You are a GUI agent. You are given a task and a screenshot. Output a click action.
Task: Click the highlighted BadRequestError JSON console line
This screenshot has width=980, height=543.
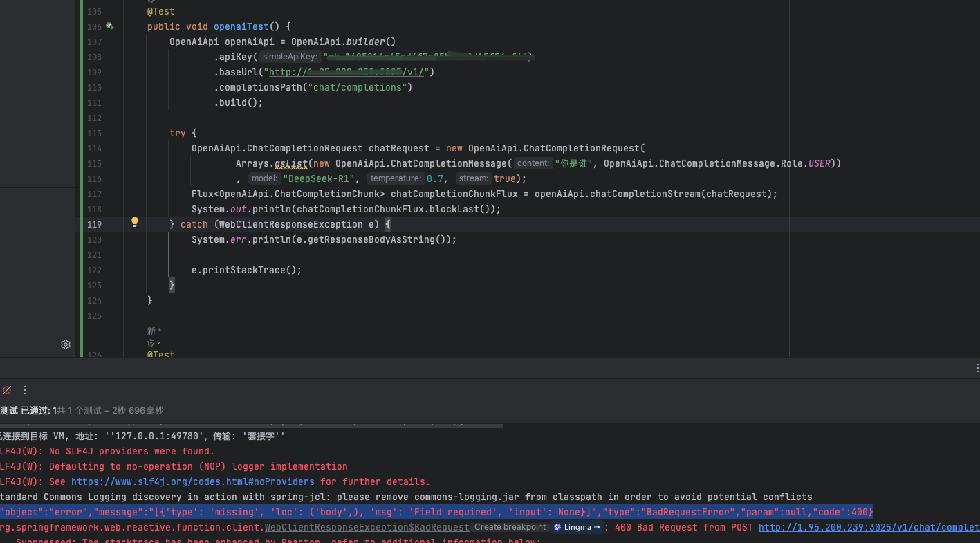pos(436,512)
